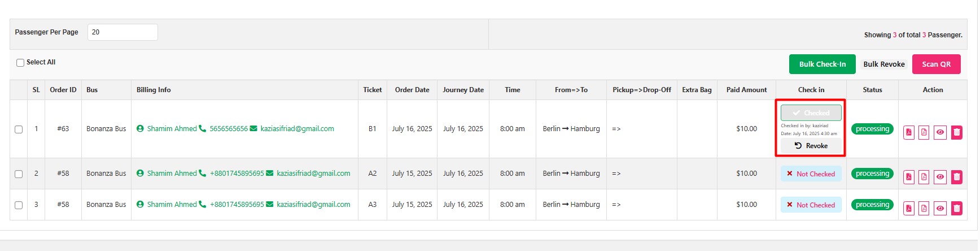Click outlined PDF icon for ticket B1

924,132
